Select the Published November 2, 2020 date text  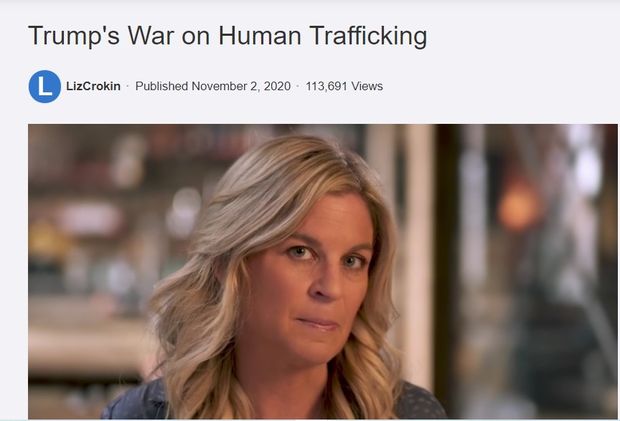point(213,86)
